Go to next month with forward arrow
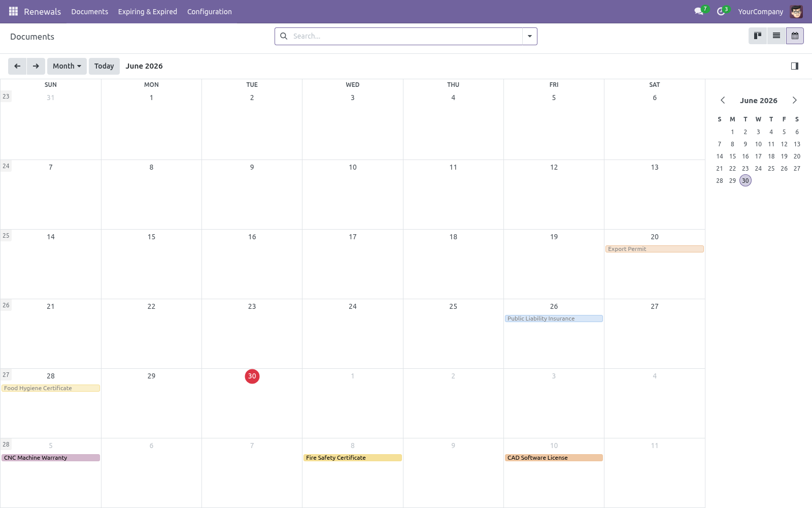The width and height of the screenshot is (812, 508). point(36,66)
